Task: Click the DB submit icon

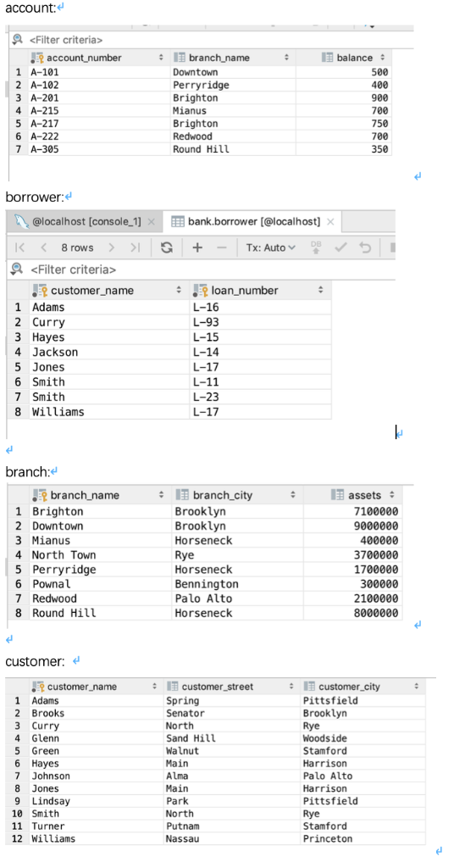Action: point(316,247)
